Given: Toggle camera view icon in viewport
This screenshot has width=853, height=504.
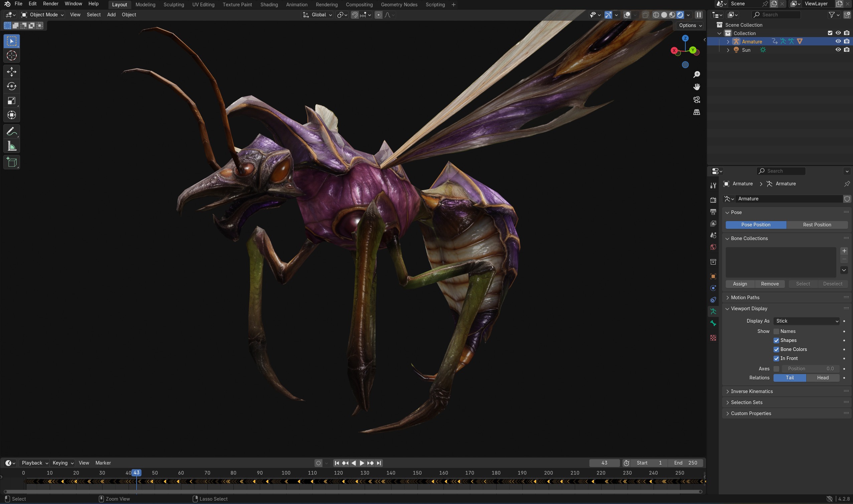Looking at the screenshot, I should pos(696,100).
